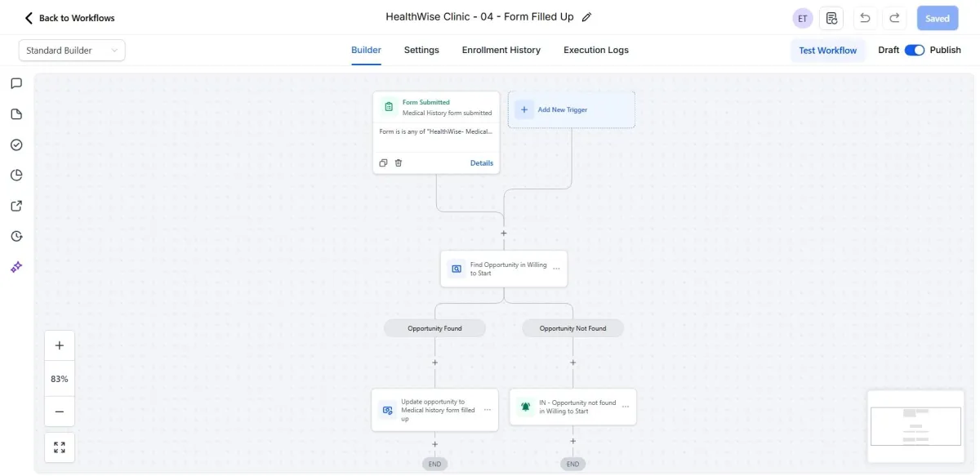Viewport: 980px width, 476px height.
Task: Open options menu on Update opportunity step
Action: tap(488, 410)
